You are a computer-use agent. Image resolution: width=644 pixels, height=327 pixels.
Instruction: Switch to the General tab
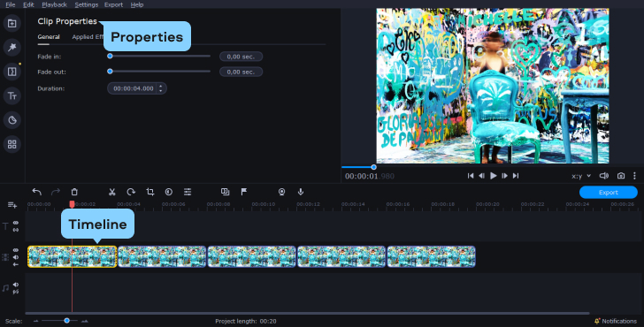point(49,37)
